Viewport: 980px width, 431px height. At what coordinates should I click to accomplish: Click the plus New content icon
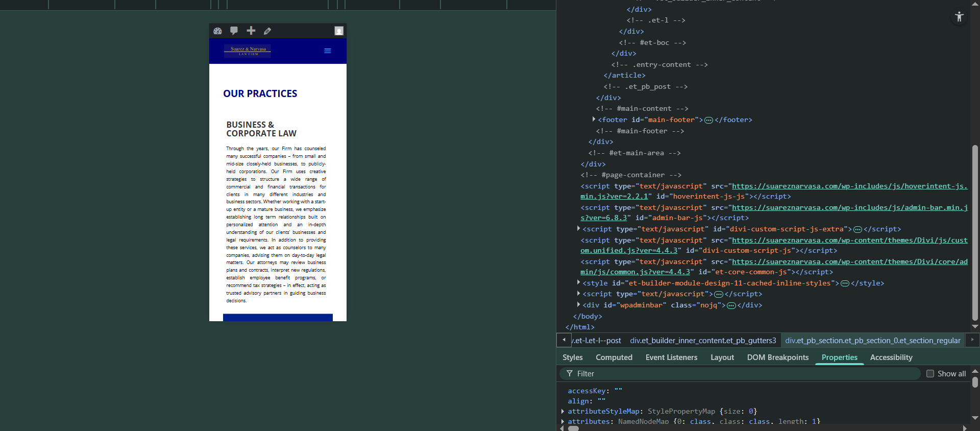pyautogui.click(x=251, y=31)
